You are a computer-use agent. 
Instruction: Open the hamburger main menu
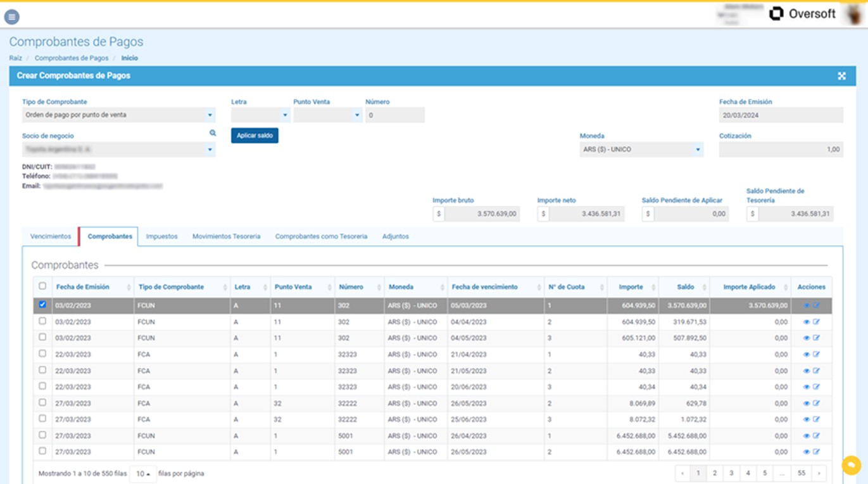coord(11,17)
